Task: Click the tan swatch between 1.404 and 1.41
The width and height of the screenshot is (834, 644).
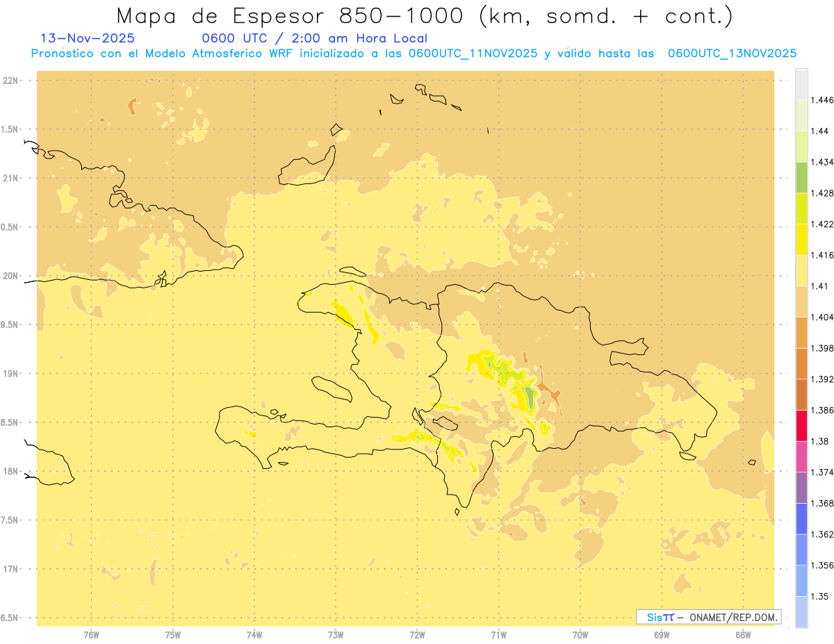Action: coord(801,302)
